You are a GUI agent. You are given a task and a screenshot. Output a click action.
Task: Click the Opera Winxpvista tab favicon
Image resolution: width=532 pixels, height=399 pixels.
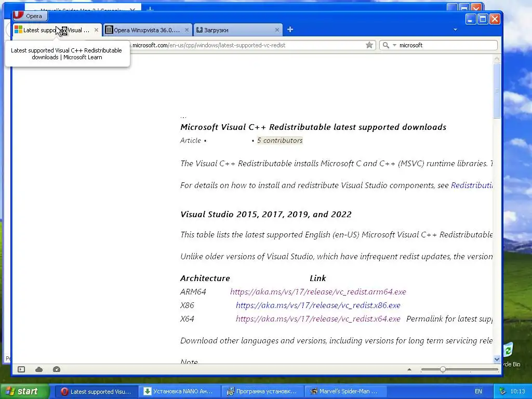coord(109,30)
